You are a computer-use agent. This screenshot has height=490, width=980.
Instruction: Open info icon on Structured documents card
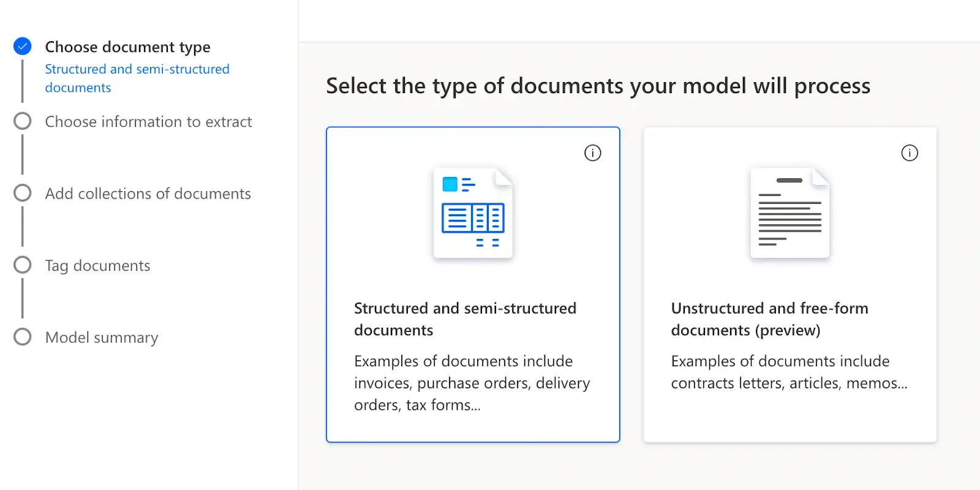(592, 153)
